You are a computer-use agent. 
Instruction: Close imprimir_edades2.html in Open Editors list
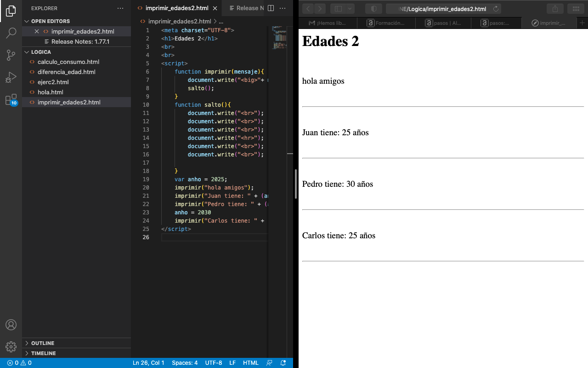pos(37,31)
